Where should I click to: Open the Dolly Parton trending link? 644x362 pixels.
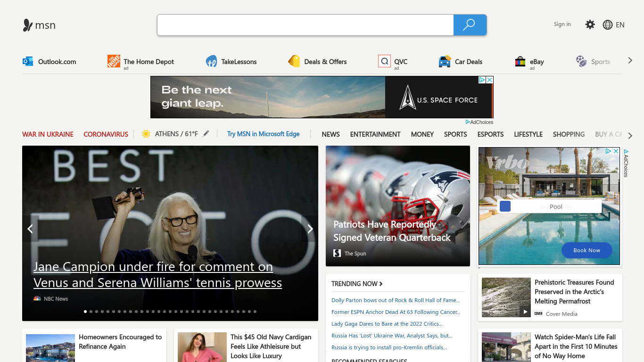(396, 300)
